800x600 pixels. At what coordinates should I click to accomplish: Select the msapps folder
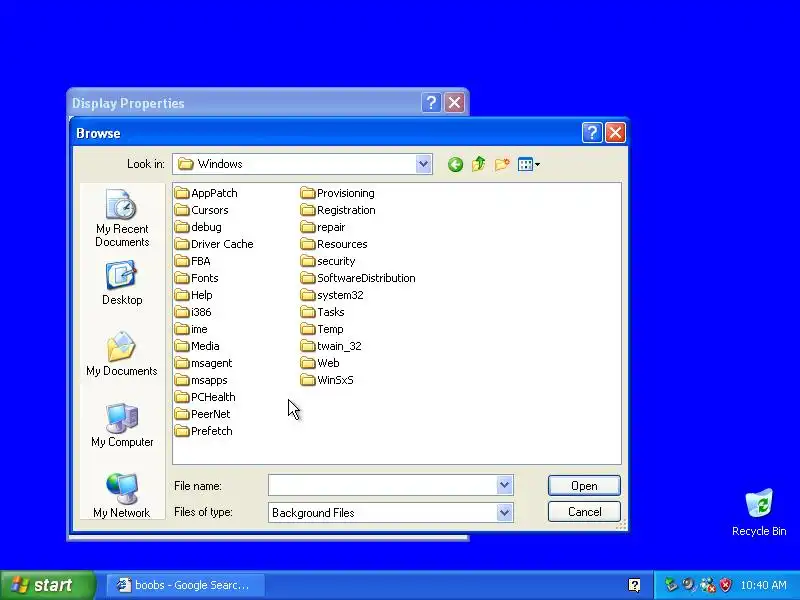pos(201,380)
